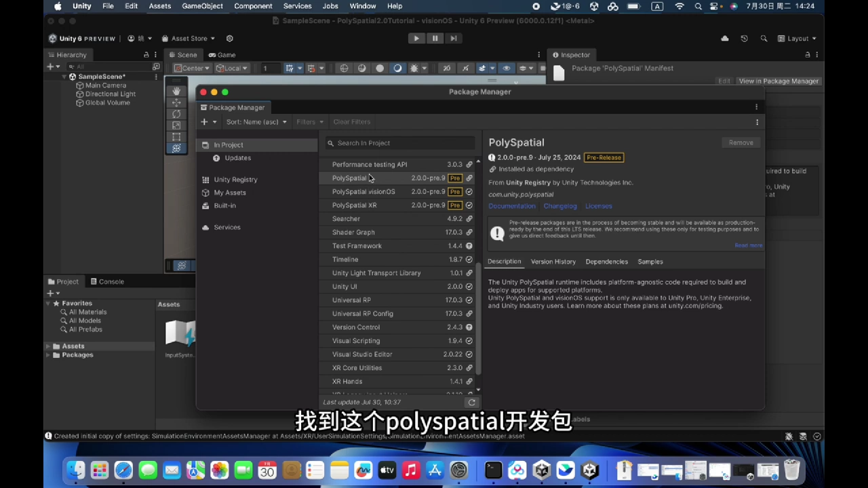Select the Rotate tool in Scene toolbar

pyautogui.click(x=176, y=114)
